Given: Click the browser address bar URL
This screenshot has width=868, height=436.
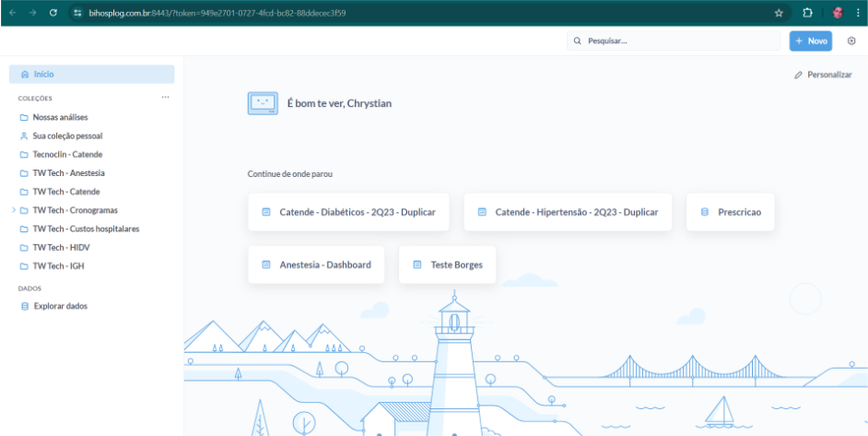Looking at the screenshot, I should click(x=217, y=13).
